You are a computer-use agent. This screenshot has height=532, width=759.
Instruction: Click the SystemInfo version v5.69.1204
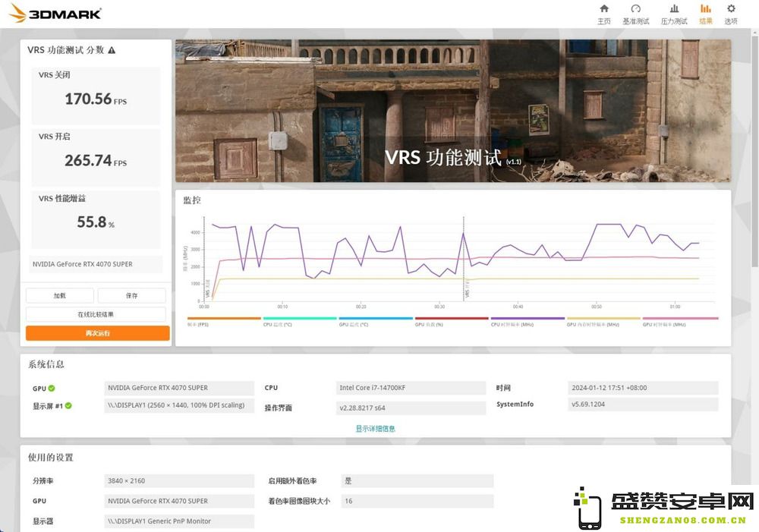click(x=643, y=405)
